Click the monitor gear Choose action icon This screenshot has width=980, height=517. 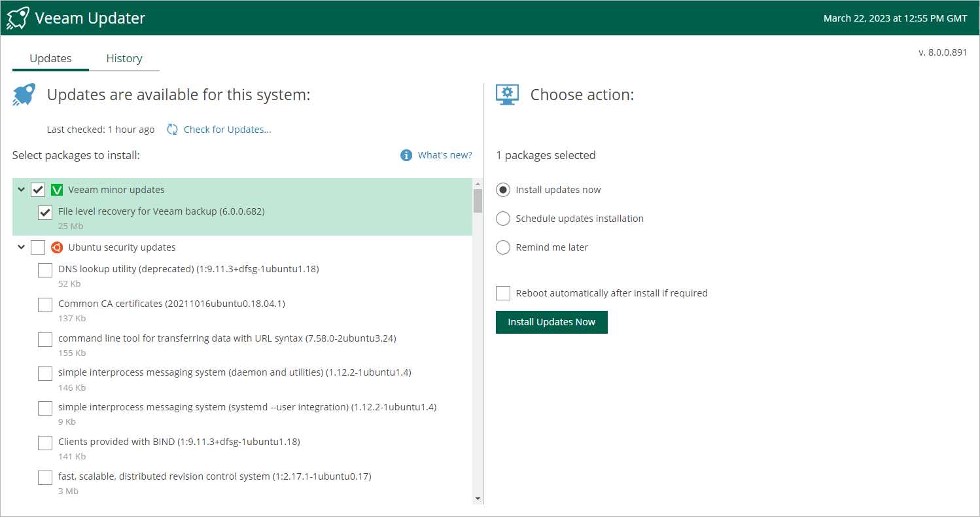tap(508, 94)
